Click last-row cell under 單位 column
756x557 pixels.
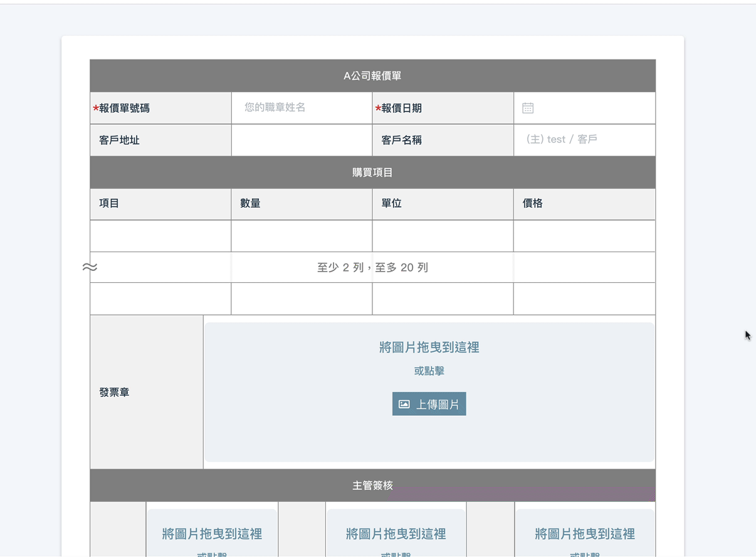point(443,299)
